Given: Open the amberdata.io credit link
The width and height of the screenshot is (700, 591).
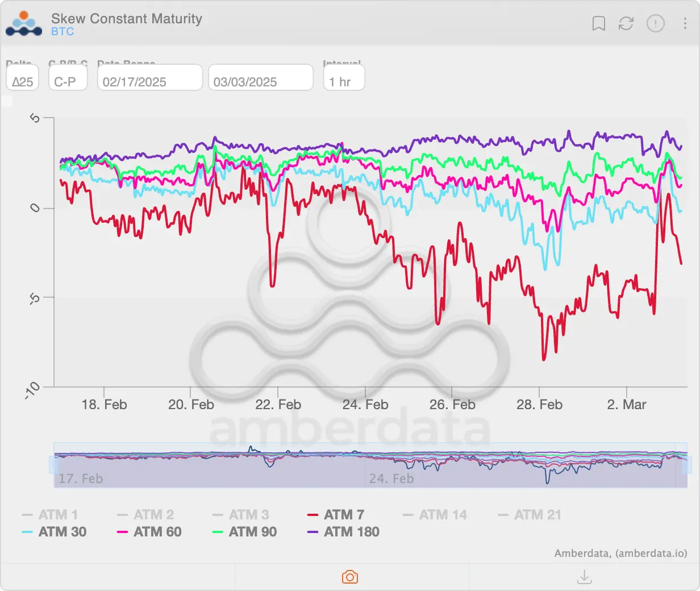Looking at the screenshot, I should (651, 553).
